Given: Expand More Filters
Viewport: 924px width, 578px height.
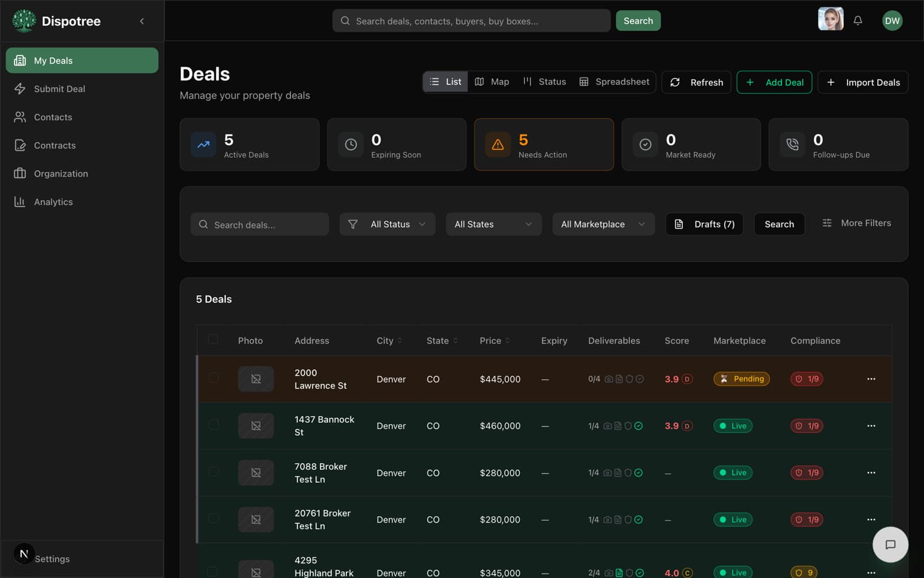Looking at the screenshot, I should [856, 223].
